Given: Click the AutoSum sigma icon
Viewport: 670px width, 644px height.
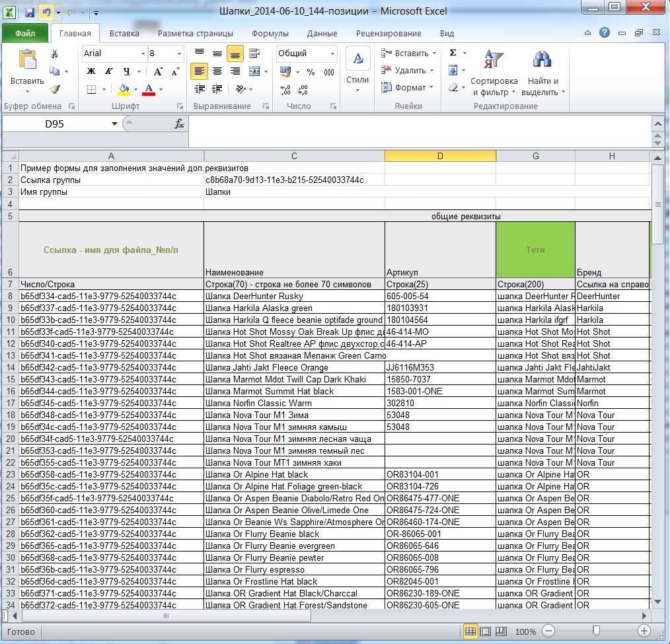Looking at the screenshot, I should coord(453,53).
